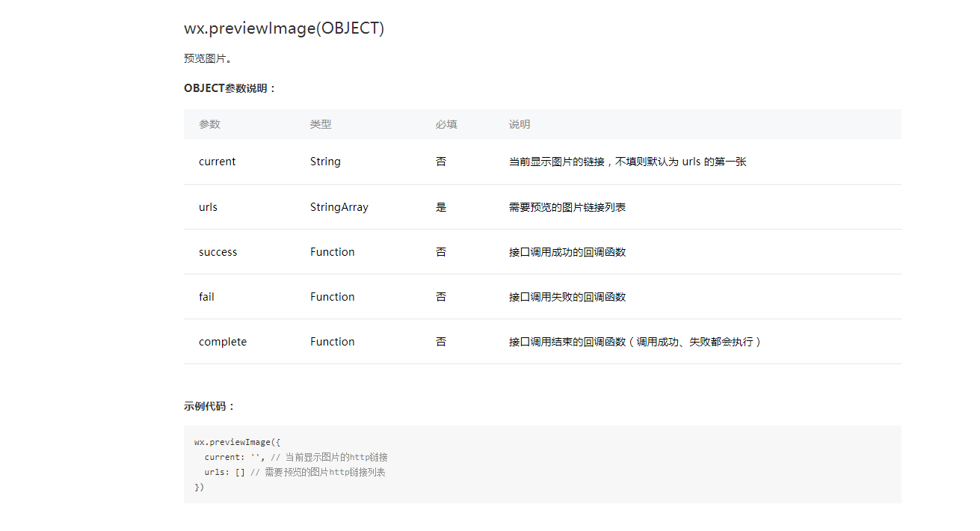Click the OBJECT参数说明 section label
Image resolution: width=980 pixels, height=531 pixels.
pyautogui.click(x=229, y=88)
